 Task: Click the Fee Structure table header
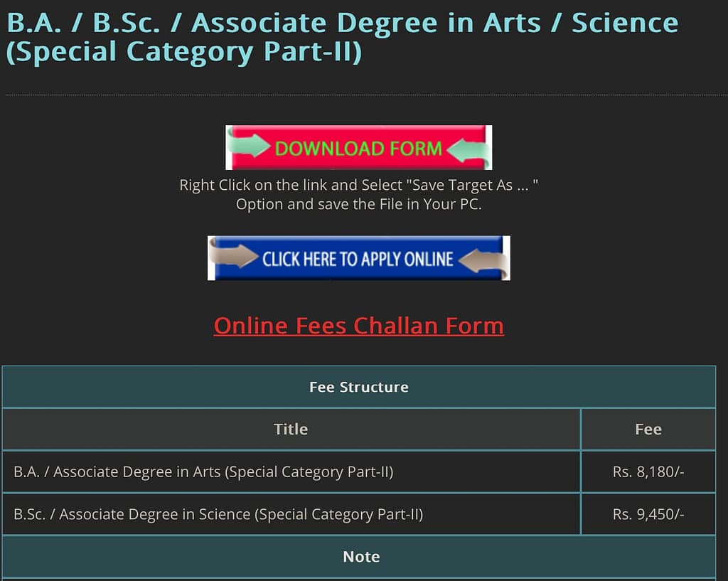click(358, 387)
